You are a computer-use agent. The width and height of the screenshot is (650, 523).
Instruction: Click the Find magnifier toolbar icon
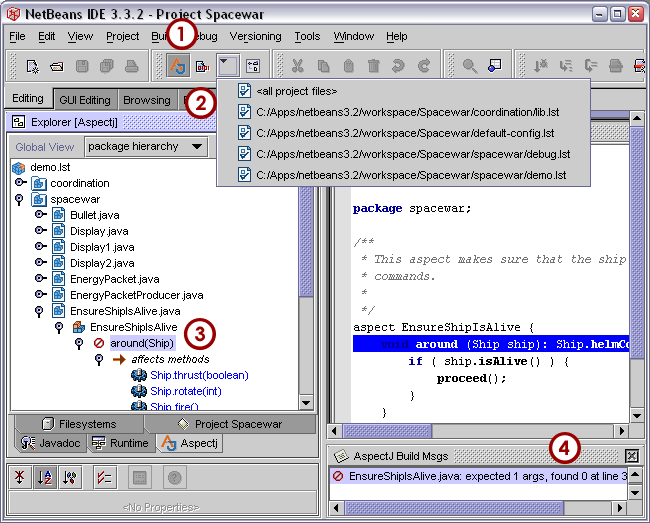(469, 66)
